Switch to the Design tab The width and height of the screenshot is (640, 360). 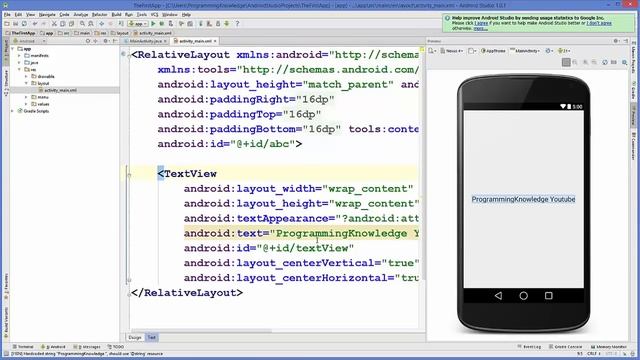(x=134, y=338)
